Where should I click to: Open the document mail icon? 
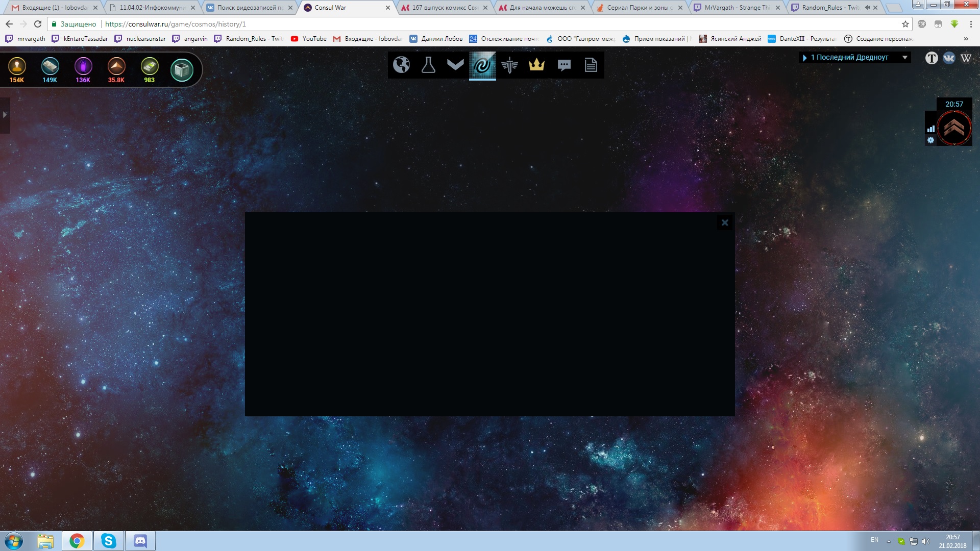click(x=591, y=65)
